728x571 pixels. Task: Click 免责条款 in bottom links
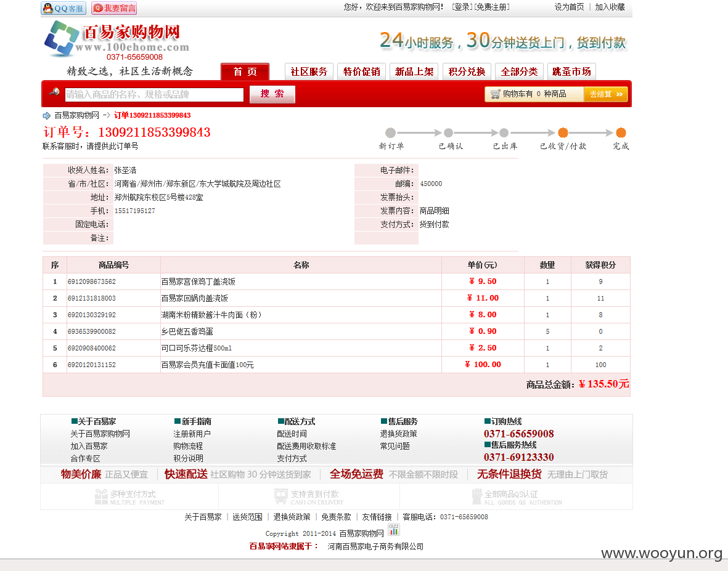(x=336, y=517)
